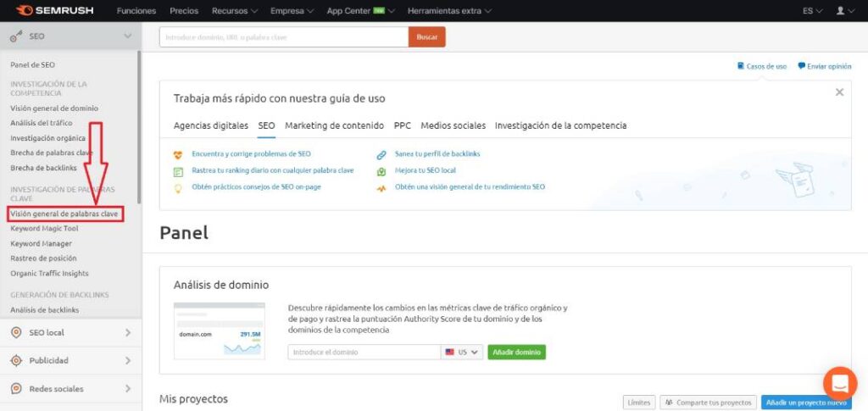Screen dimensions: 868x411
Task: Open Organic Traffic Insights
Action: pyautogui.click(x=49, y=273)
